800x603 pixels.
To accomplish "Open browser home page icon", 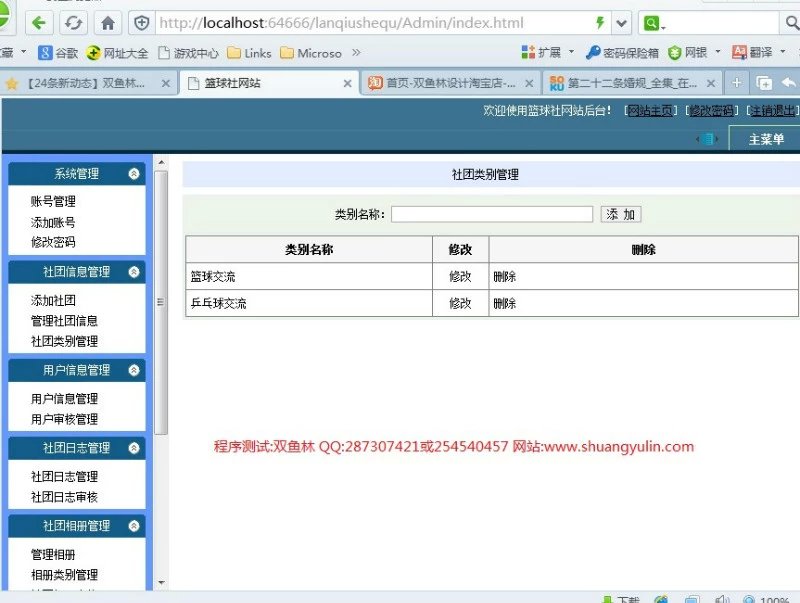I will (x=108, y=23).
